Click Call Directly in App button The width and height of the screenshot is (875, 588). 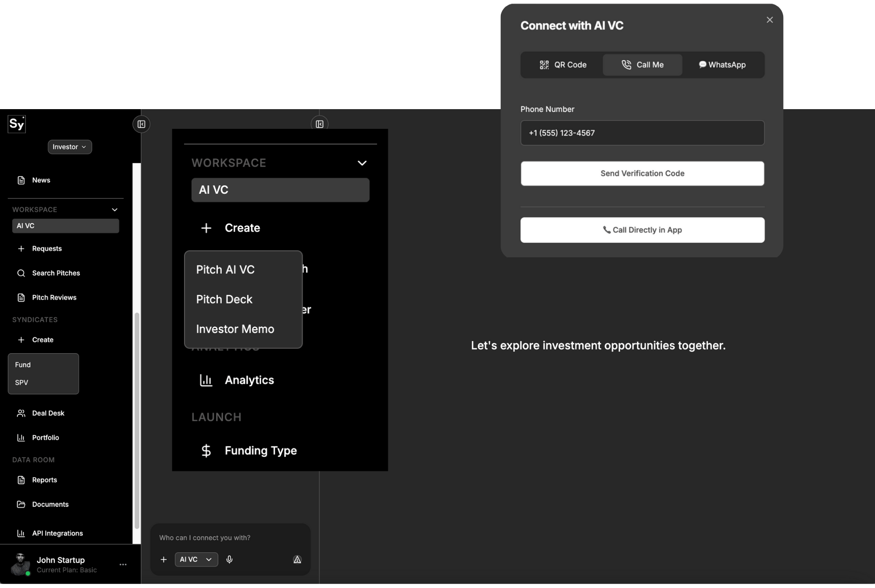(x=642, y=230)
